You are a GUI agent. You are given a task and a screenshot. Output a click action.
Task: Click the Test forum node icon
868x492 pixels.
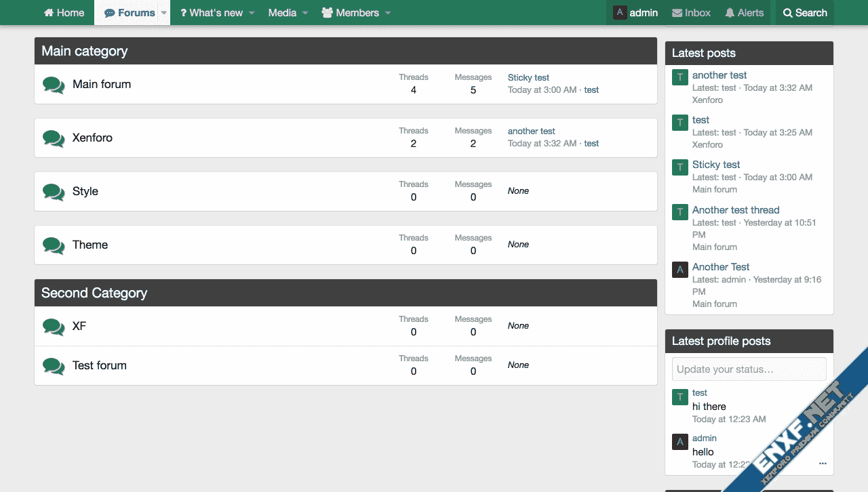54,366
